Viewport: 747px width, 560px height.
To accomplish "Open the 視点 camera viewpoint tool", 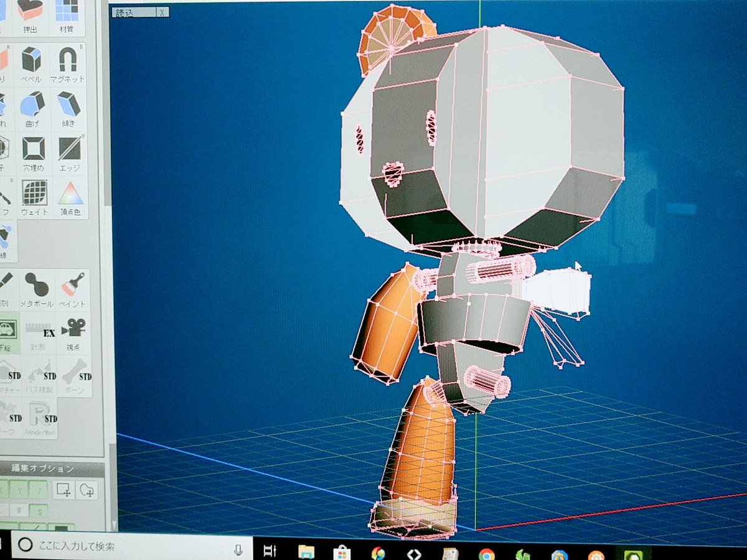I will coord(75,333).
